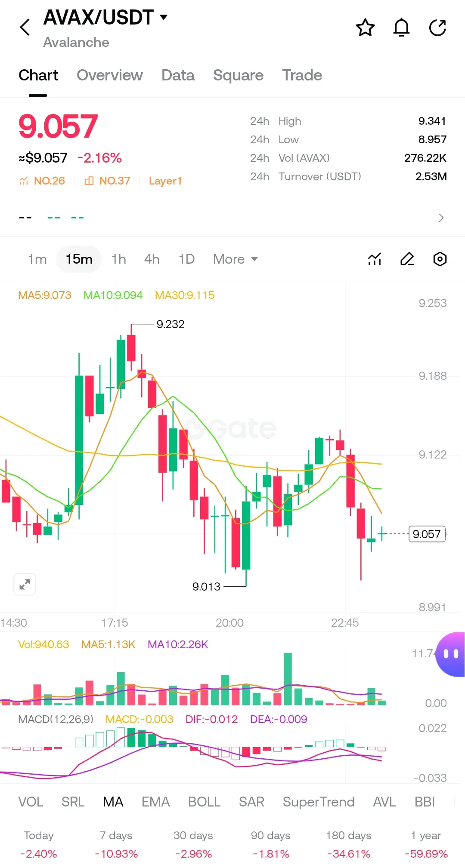Screen dimensions: 465x868
Task: Tap the large 9.057 price
Action: 58,126
